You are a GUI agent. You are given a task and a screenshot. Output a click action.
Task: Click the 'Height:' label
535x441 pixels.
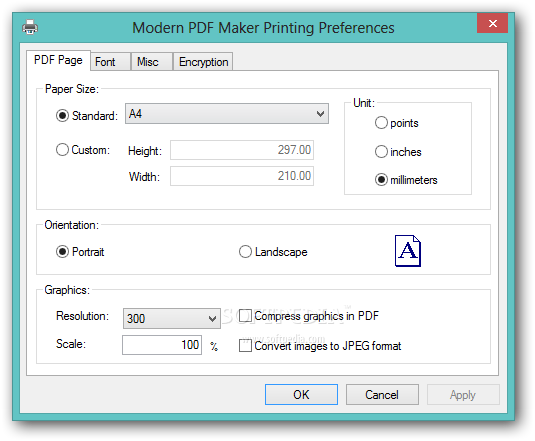click(x=145, y=151)
